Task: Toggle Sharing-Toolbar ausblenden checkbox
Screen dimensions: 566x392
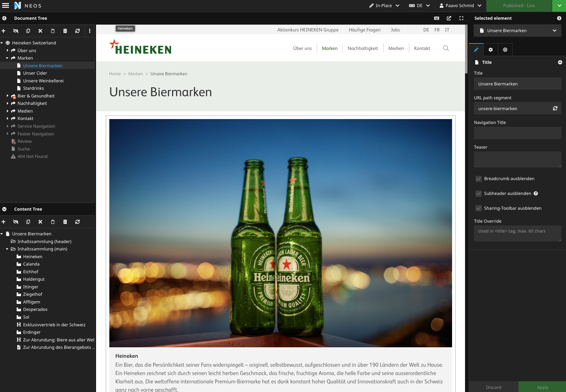Action: point(479,208)
